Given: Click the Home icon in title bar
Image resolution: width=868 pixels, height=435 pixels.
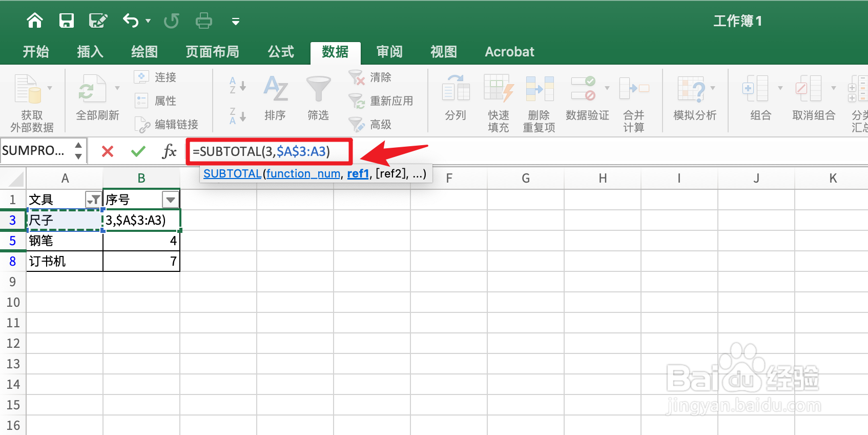Looking at the screenshot, I should click(x=35, y=21).
